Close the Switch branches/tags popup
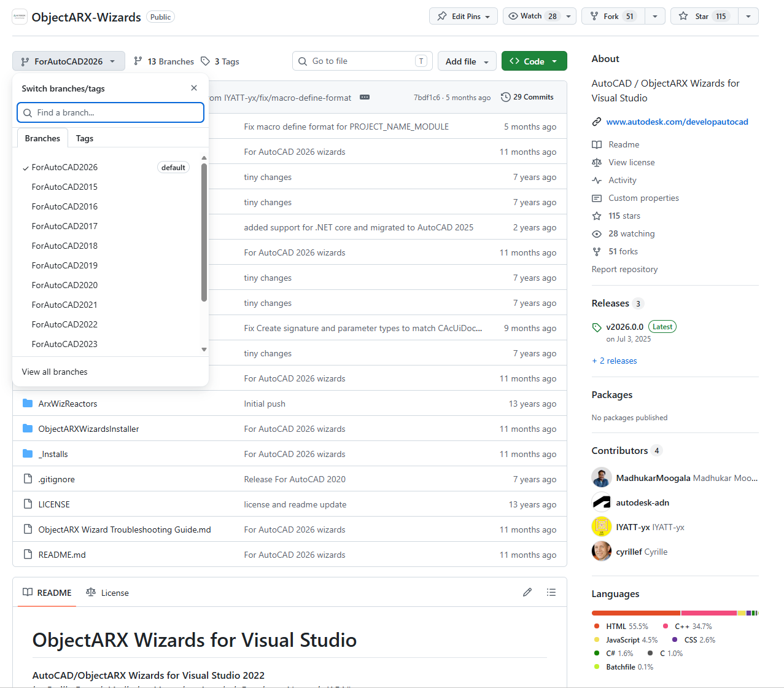784x688 pixels. 194,88
